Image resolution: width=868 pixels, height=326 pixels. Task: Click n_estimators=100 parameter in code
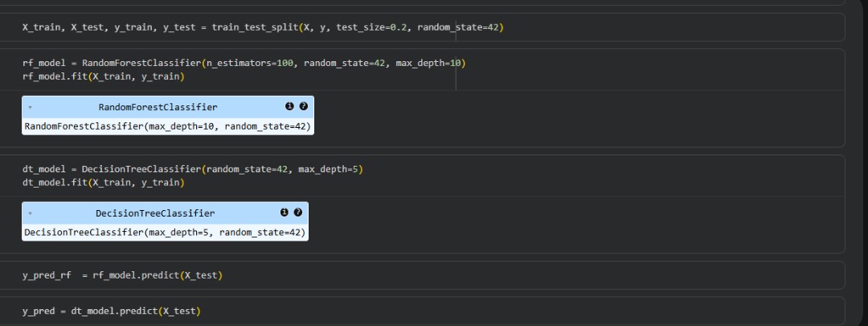tap(250, 64)
